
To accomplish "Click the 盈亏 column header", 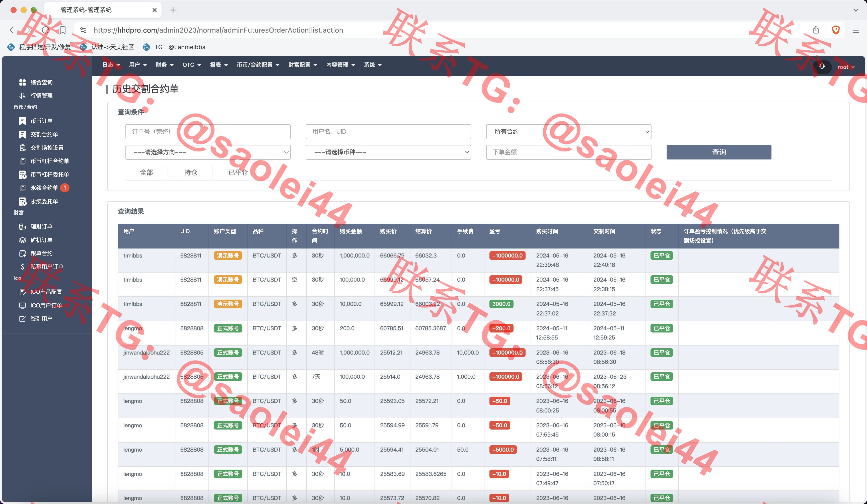I will point(494,231).
